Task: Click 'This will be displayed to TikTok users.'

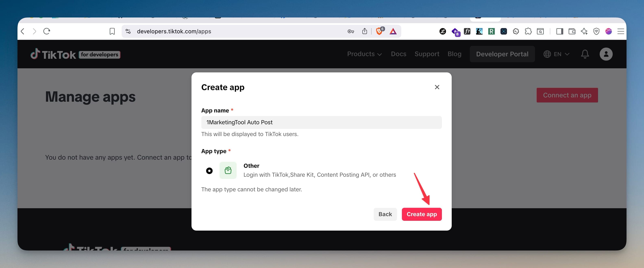Action: (x=250, y=134)
